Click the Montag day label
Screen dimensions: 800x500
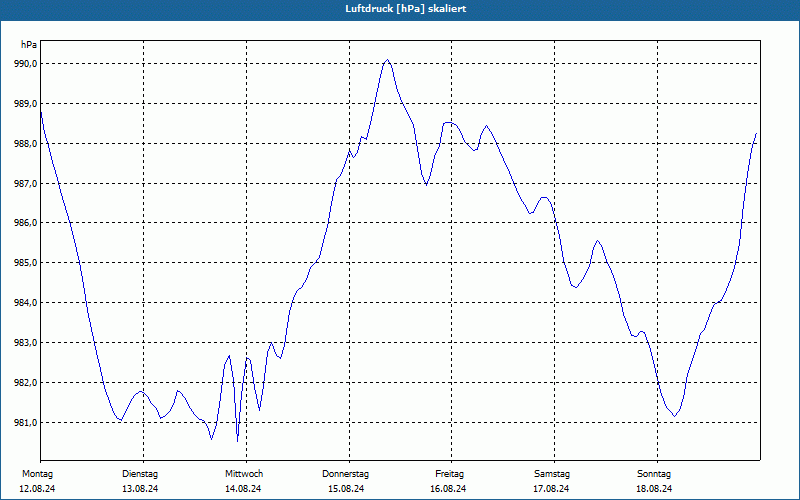pyautogui.click(x=37, y=474)
